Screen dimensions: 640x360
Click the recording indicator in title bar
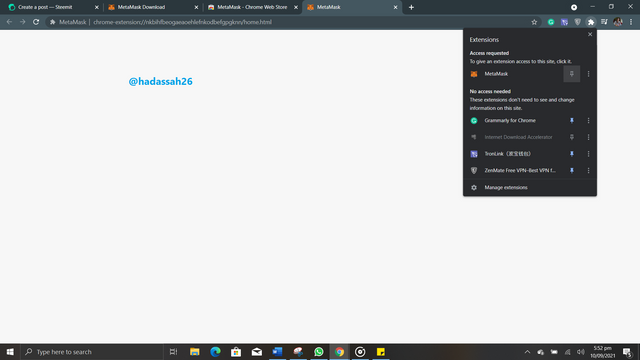point(574,7)
